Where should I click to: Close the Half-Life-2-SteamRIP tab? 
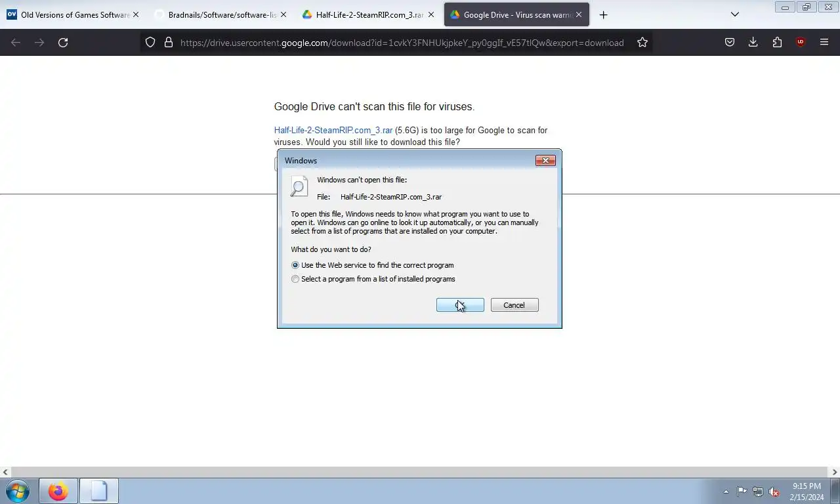[430, 14]
